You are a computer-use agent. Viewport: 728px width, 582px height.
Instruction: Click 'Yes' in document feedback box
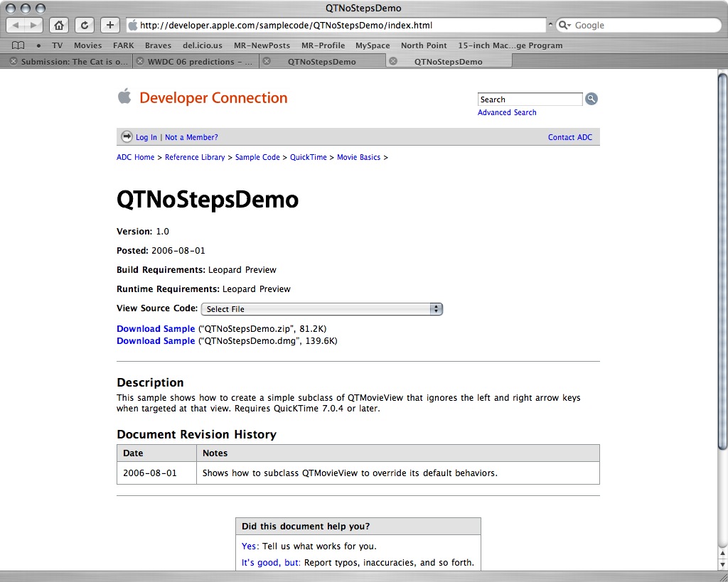(249, 546)
